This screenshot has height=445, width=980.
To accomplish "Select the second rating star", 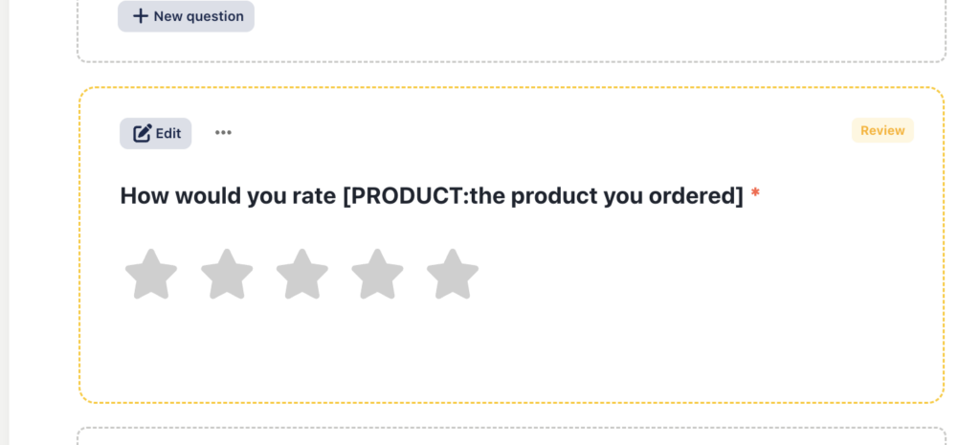I will (227, 275).
